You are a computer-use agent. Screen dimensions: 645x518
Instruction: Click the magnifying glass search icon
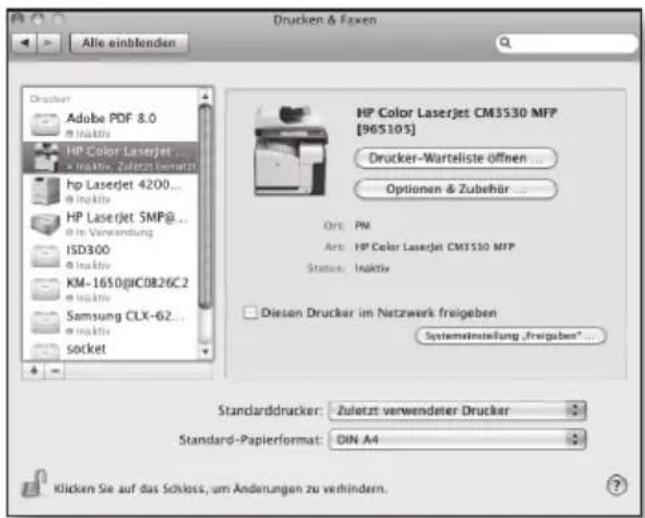click(505, 43)
